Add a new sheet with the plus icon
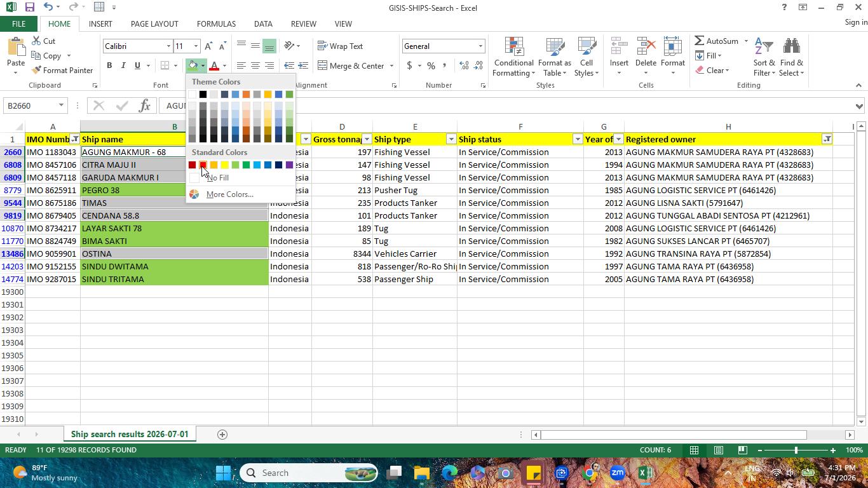This screenshot has height=488, width=868. coord(222,435)
